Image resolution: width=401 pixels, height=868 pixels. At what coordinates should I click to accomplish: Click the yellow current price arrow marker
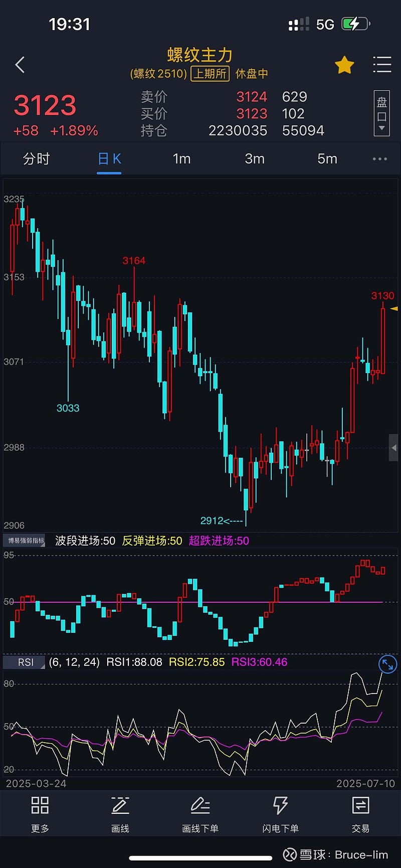coord(394,308)
